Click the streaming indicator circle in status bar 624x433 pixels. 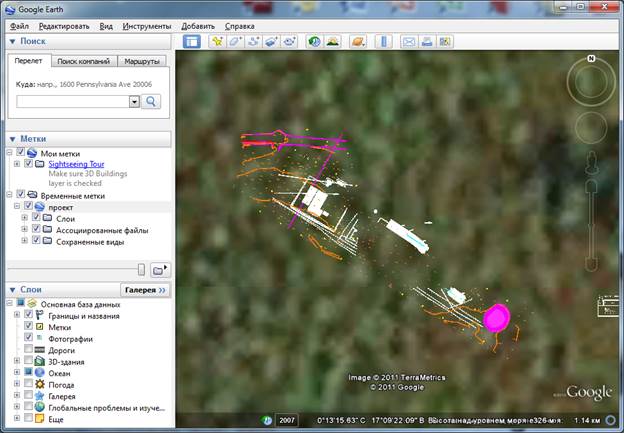tap(611, 420)
